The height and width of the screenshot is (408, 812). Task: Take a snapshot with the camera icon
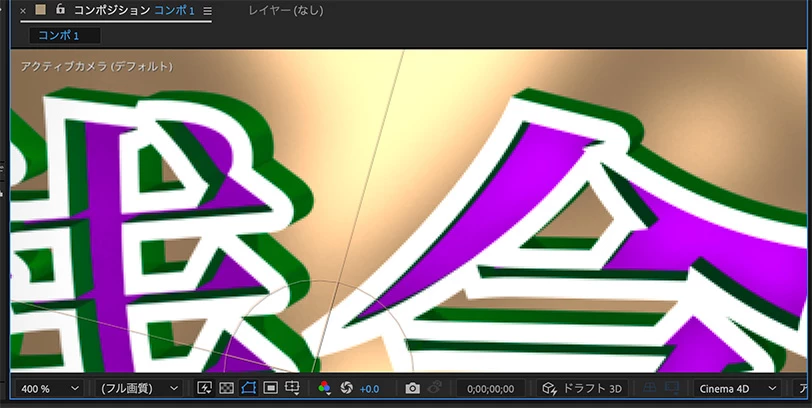[412, 388]
